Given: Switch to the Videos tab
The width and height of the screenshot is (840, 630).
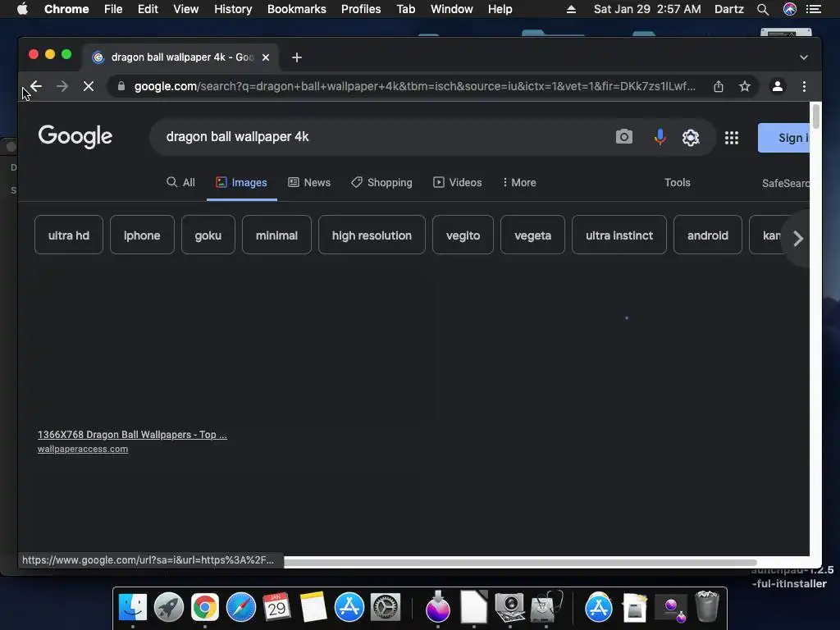Looking at the screenshot, I should click(457, 182).
